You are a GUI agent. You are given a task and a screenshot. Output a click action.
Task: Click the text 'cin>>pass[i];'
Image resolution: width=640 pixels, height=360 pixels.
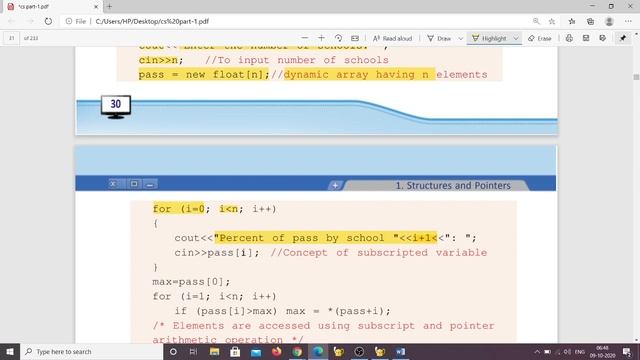point(217,253)
